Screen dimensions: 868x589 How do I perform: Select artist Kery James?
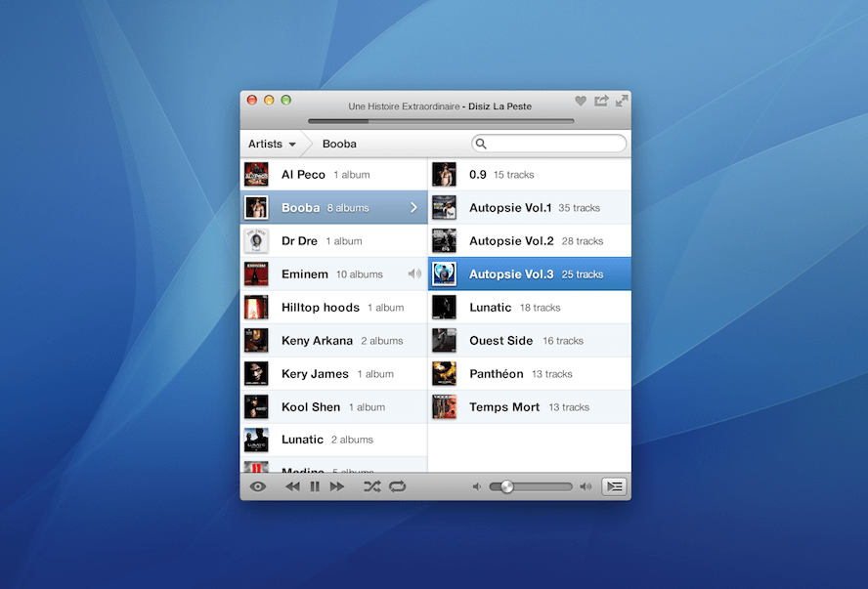(x=333, y=374)
